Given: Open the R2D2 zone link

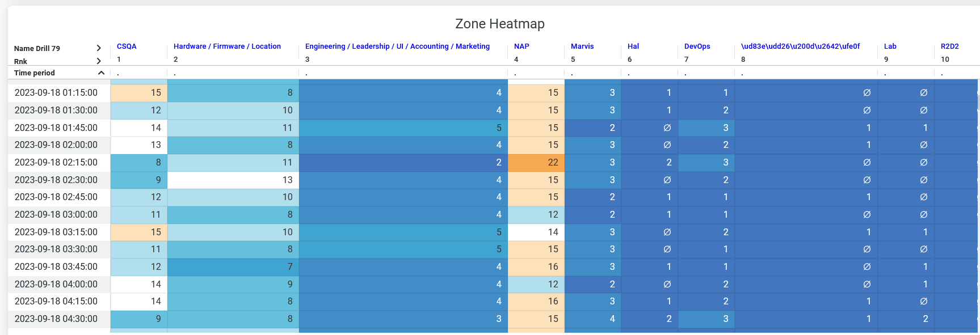Looking at the screenshot, I should [x=949, y=46].
